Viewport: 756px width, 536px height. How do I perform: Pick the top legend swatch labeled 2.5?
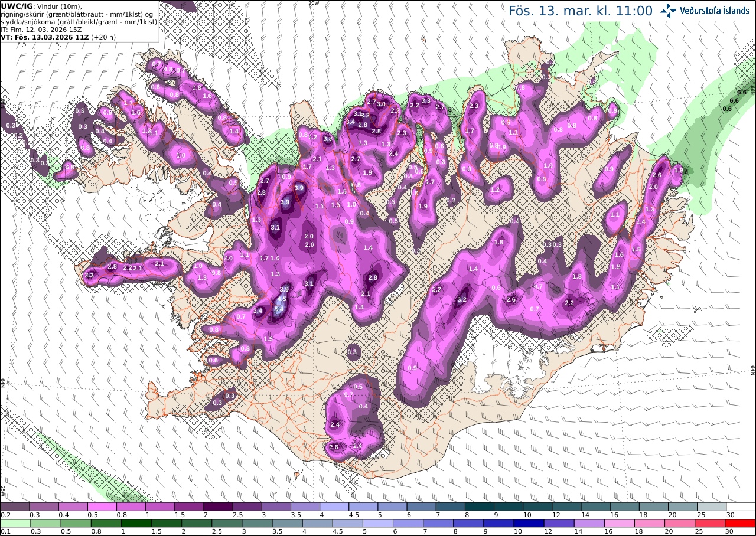[247, 506]
